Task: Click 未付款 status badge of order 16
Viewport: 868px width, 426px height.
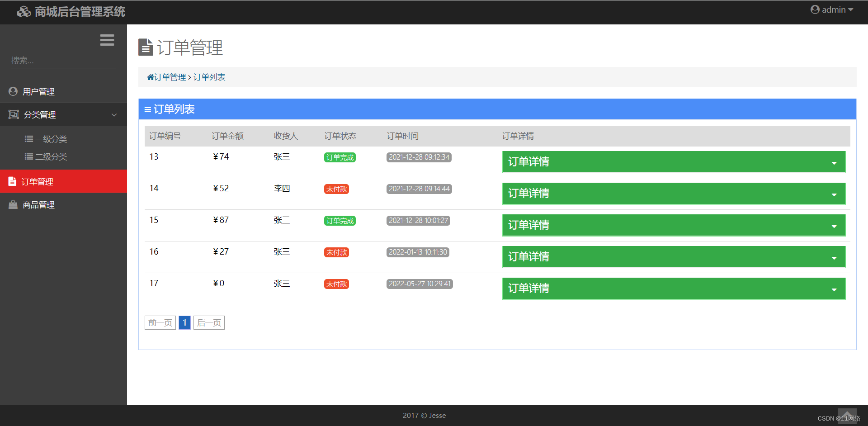Action: [x=336, y=252]
